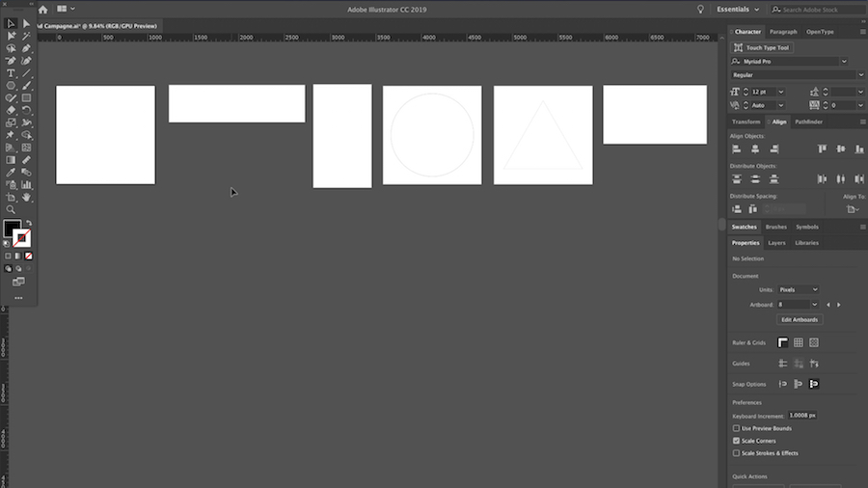The width and height of the screenshot is (868, 488).
Task: Open the Pathfinder tab
Action: 809,122
